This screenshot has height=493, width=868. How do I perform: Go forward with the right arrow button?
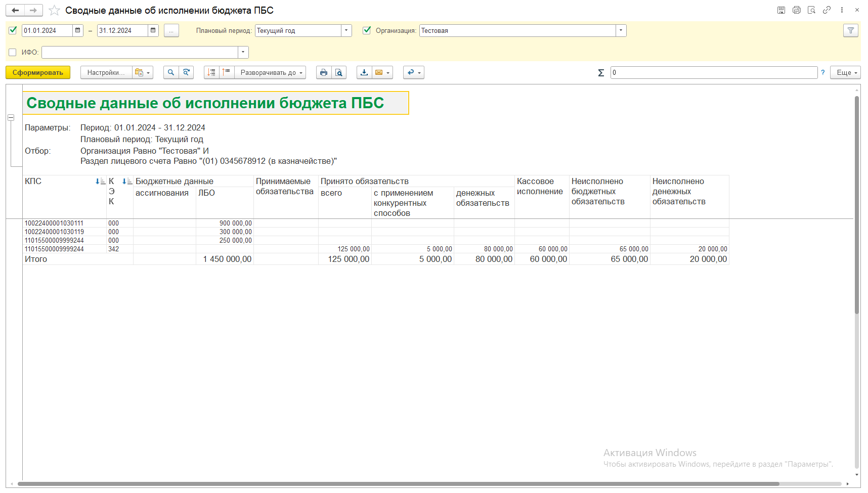pyautogui.click(x=33, y=10)
